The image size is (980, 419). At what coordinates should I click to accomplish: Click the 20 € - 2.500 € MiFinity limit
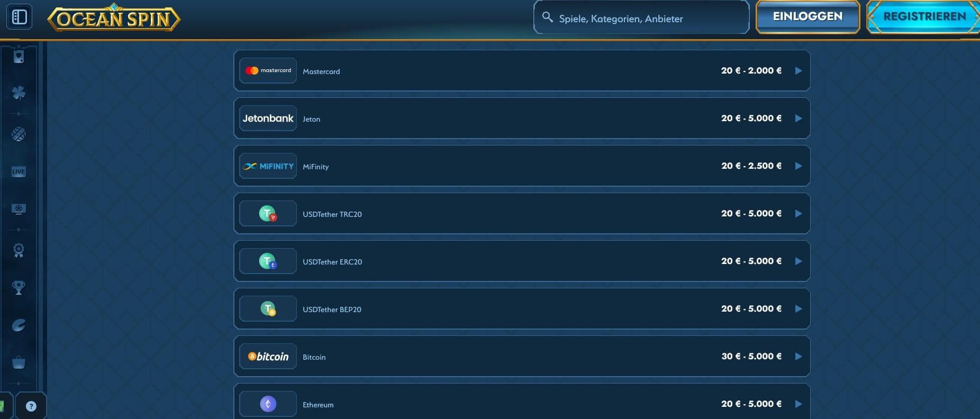click(x=751, y=166)
